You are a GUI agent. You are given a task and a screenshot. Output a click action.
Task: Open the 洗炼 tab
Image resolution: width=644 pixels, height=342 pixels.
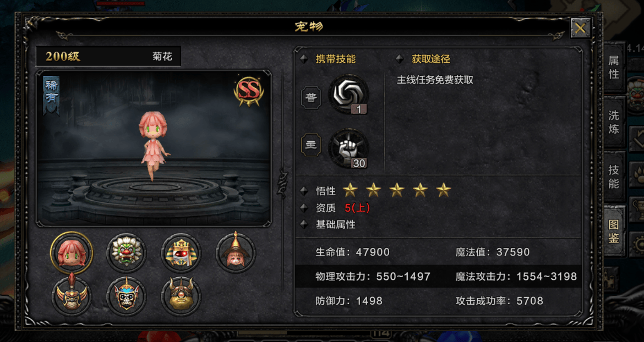coord(614,122)
